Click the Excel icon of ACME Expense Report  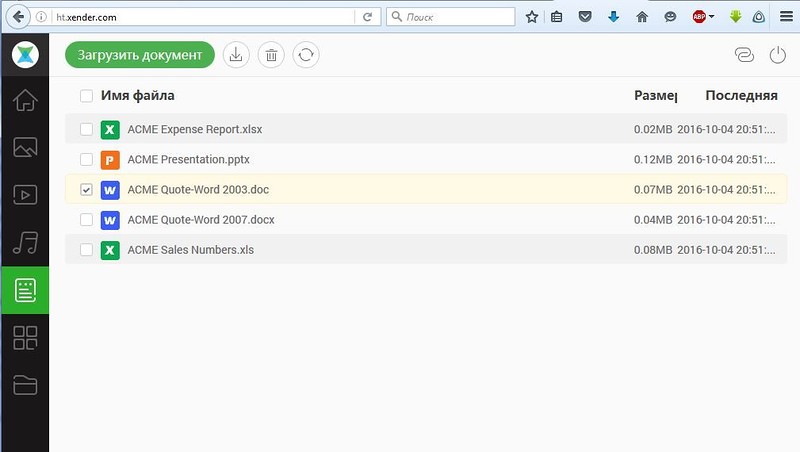(110, 130)
